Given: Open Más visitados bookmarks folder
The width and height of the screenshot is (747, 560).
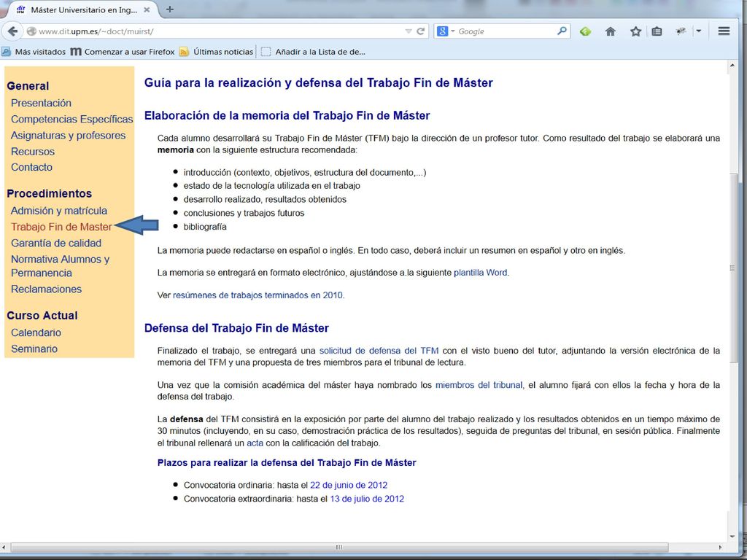Looking at the screenshot, I should (34, 52).
